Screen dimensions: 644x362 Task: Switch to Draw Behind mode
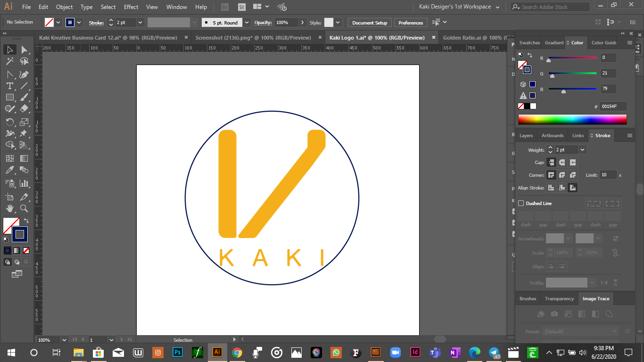[x=17, y=262]
